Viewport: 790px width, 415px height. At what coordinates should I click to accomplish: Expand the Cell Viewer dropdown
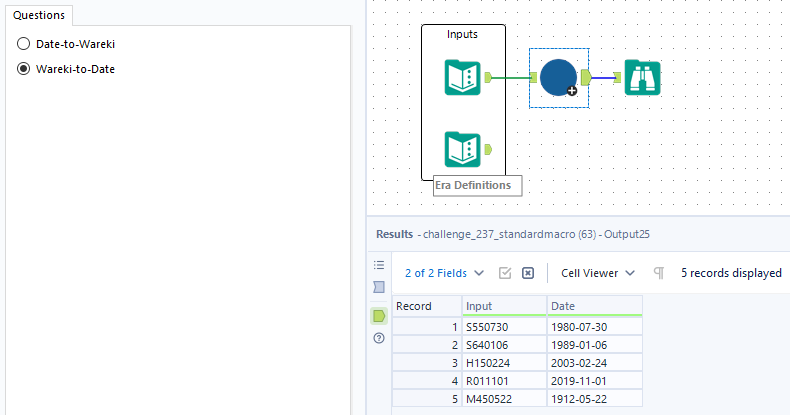point(598,273)
